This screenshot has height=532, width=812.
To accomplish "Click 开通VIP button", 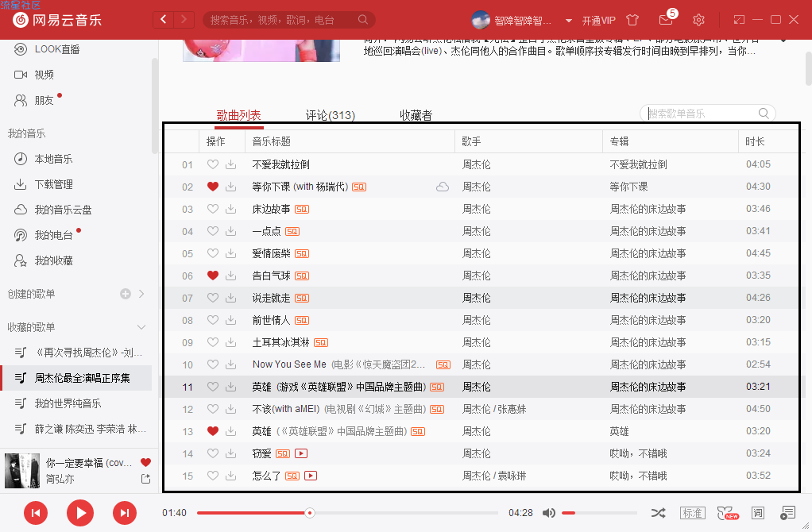I will pyautogui.click(x=598, y=21).
